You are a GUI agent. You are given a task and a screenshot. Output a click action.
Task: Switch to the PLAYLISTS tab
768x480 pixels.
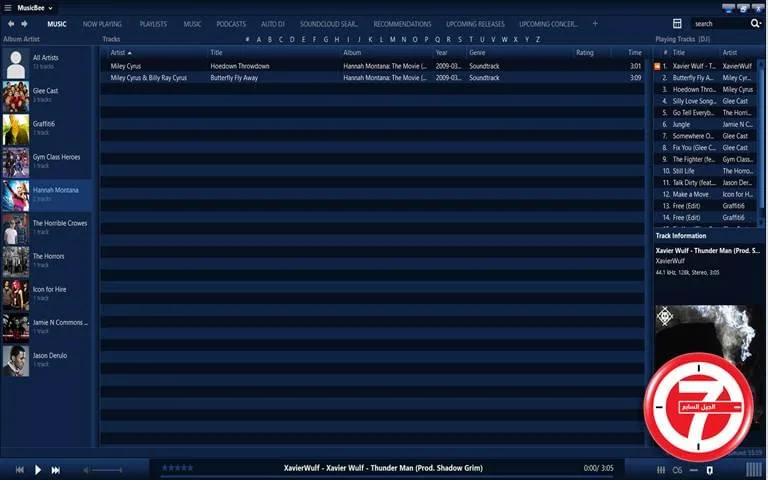click(x=153, y=24)
